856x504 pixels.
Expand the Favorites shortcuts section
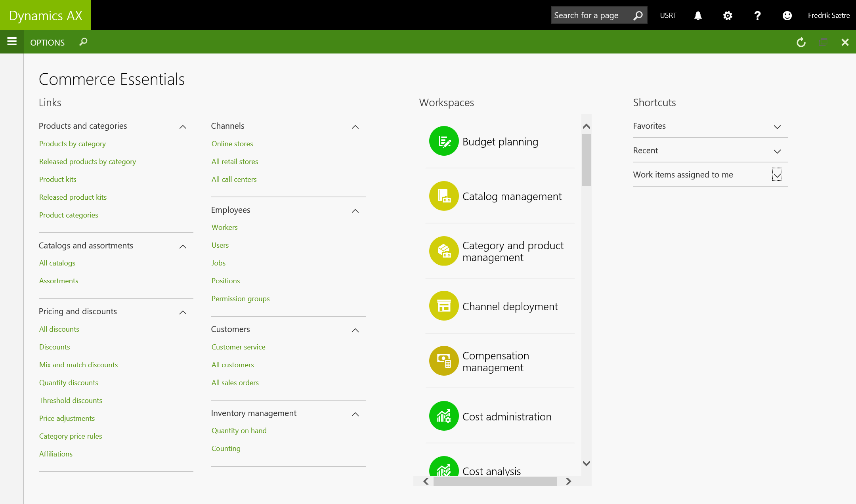[x=777, y=127]
